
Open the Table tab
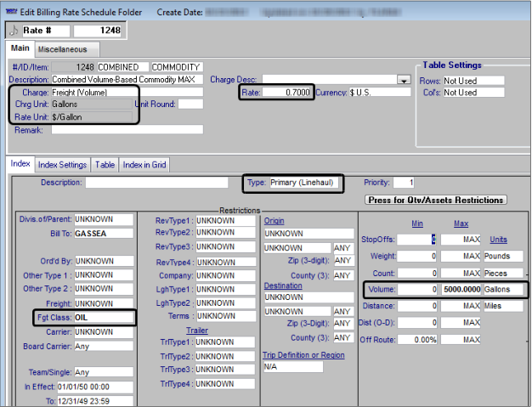click(105, 165)
